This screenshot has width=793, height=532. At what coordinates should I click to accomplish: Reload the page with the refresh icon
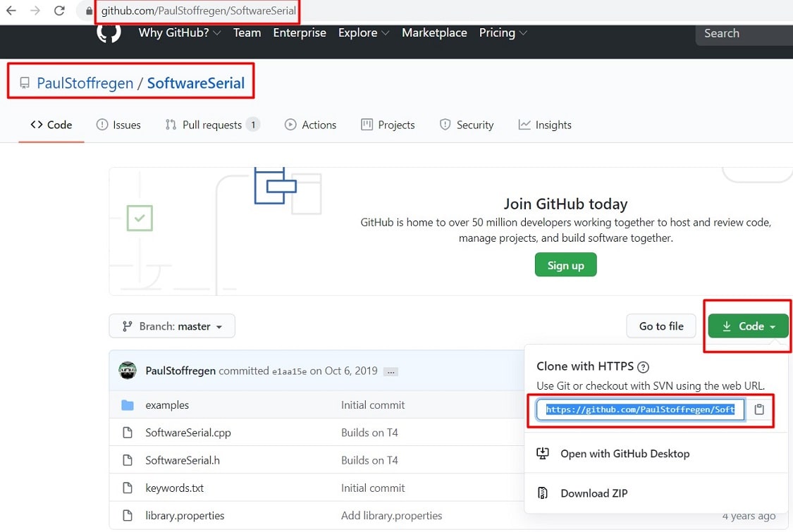point(59,11)
